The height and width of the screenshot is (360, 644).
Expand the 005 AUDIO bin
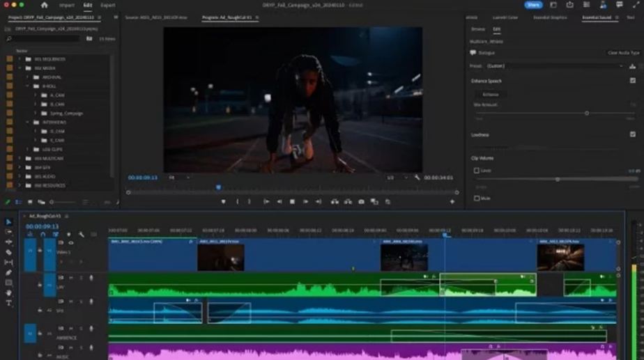(x=20, y=176)
